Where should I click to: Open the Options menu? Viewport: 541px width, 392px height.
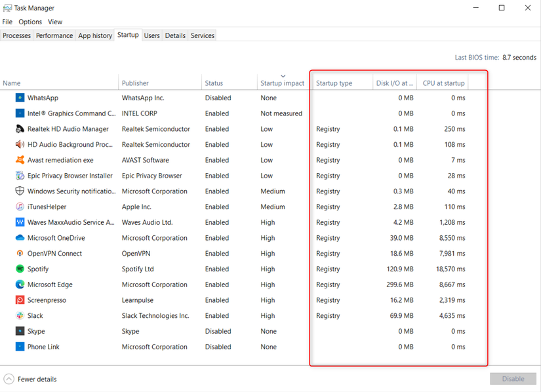[30, 22]
